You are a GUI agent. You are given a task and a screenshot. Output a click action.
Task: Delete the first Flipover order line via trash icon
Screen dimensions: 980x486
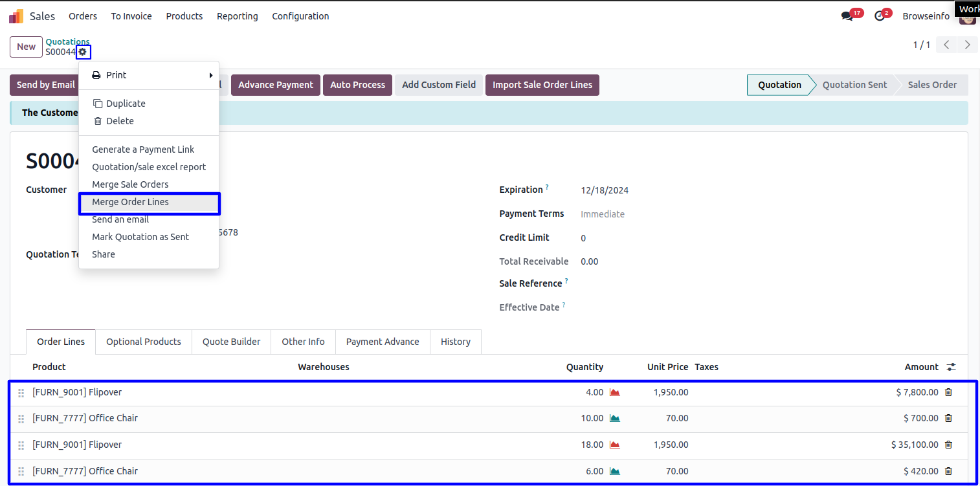coord(948,392)
